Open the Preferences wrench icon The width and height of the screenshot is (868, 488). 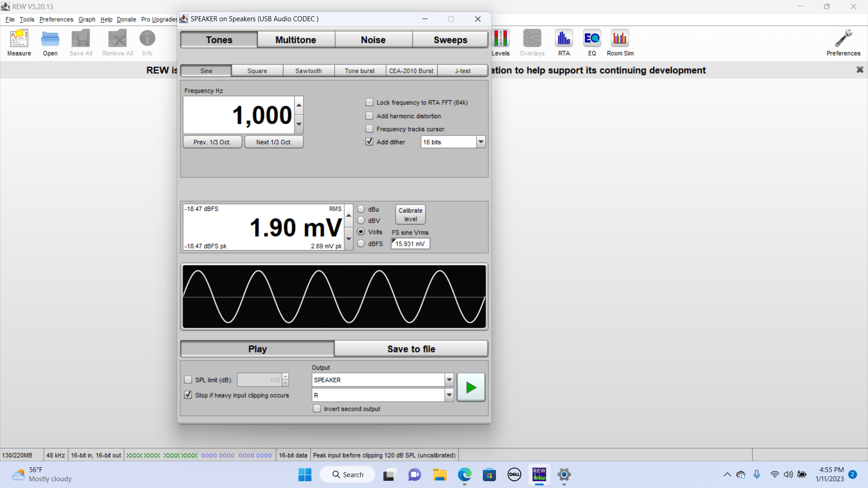(843, 43)
